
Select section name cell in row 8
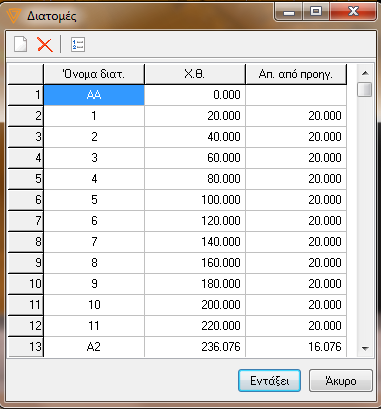pos(94,242)
